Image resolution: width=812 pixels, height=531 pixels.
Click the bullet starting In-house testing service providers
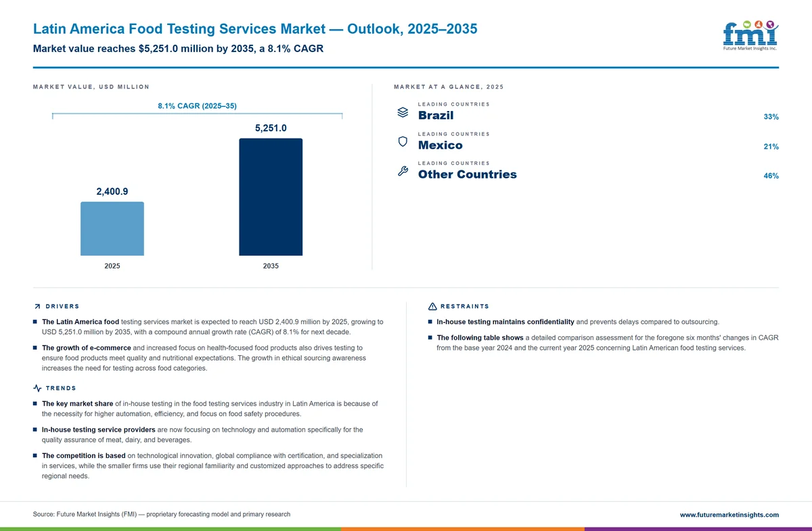tap(202, 434)
